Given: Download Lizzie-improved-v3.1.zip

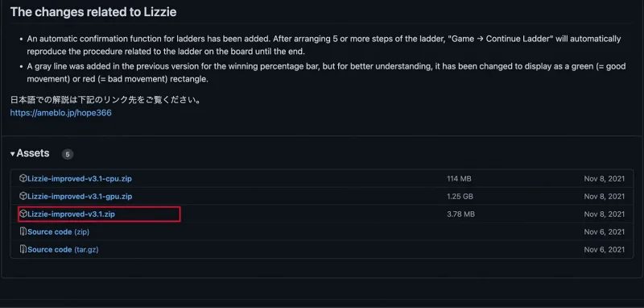Looking at the screenshot, I should 71,214.
